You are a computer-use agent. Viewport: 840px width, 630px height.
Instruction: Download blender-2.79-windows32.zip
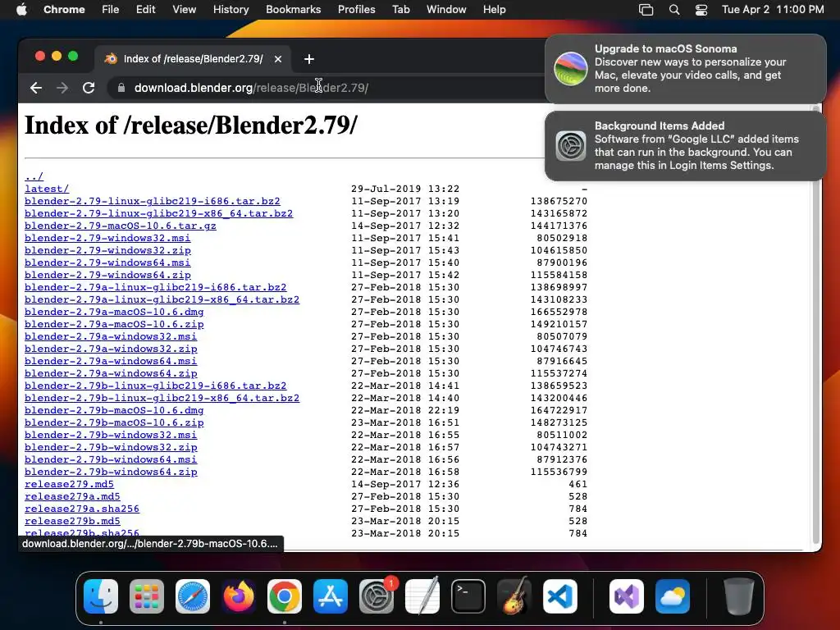click(107, 250)
